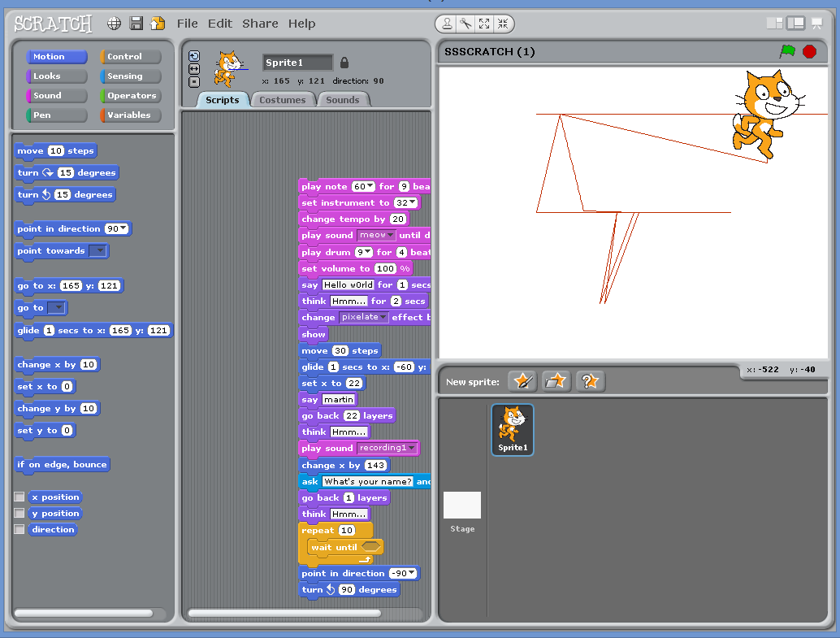The width and height of the screenshot is (840, 638).
Task: Click the wait until block's condition slot
Action: [370, 547]
